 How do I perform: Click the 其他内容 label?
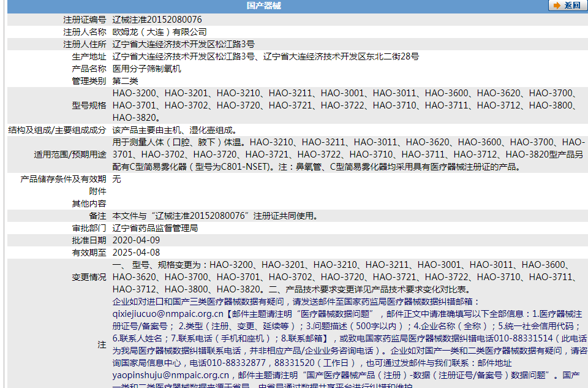(89, 204)
